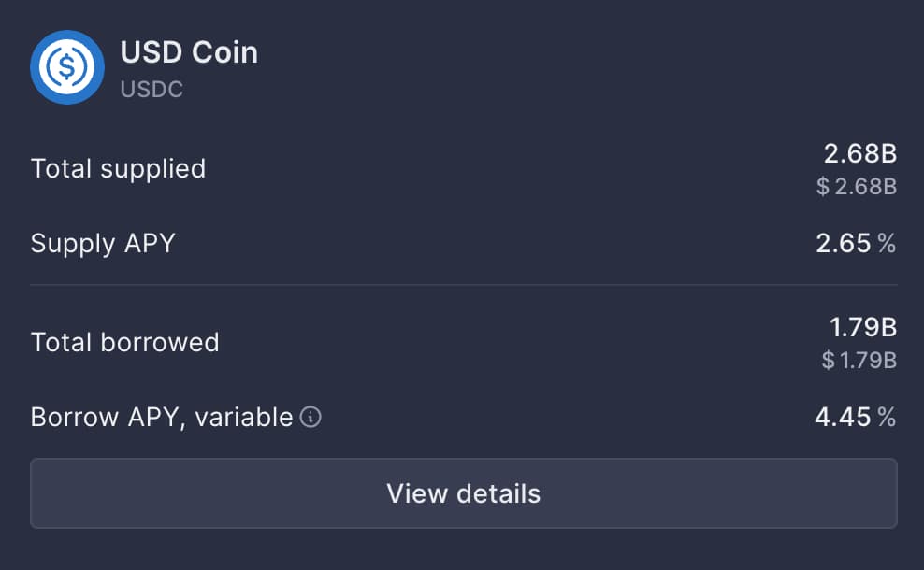Click the Borrow APY, variable label
924x570 pixels.
pos(161,417)
